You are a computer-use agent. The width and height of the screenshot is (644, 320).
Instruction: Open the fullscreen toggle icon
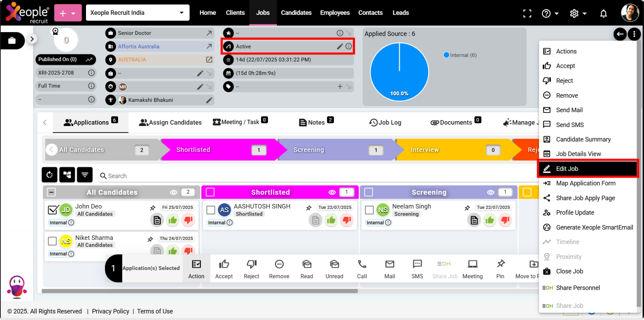pyautogui.click(x=527, y=13)
